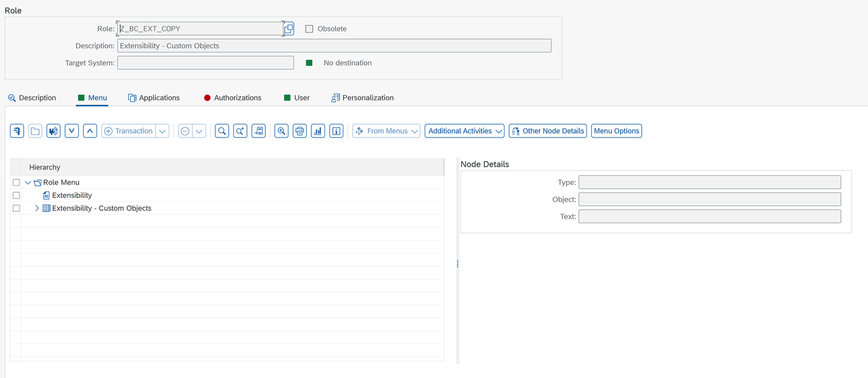868x378 pixels.
Task: Click the third toolbar icon beside folder
Action: click(x=53, y=131)
